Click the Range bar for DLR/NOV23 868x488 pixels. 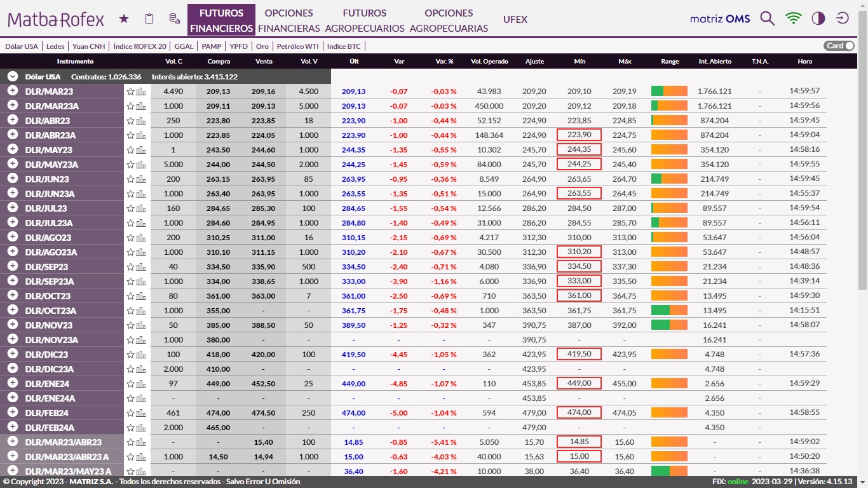coord(669,325)
